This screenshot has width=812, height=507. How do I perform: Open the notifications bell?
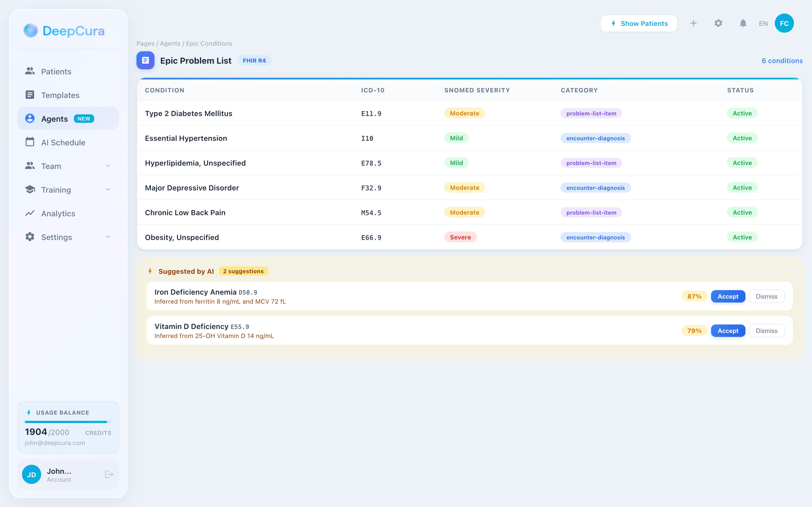[743, 23]
